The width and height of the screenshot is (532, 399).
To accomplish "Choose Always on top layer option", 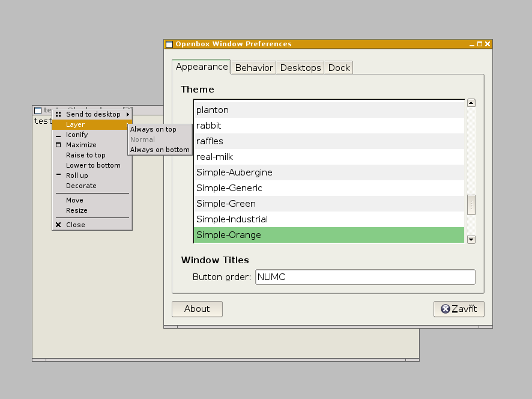I will click(160, 129).
